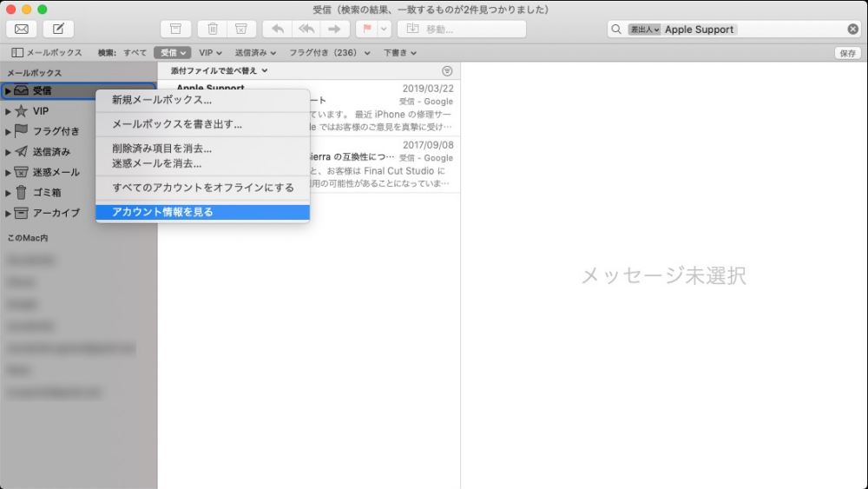Open the 下書き favorites bar dropdown
The height and width of the screenshot is (489, 868).
(399, 53)
